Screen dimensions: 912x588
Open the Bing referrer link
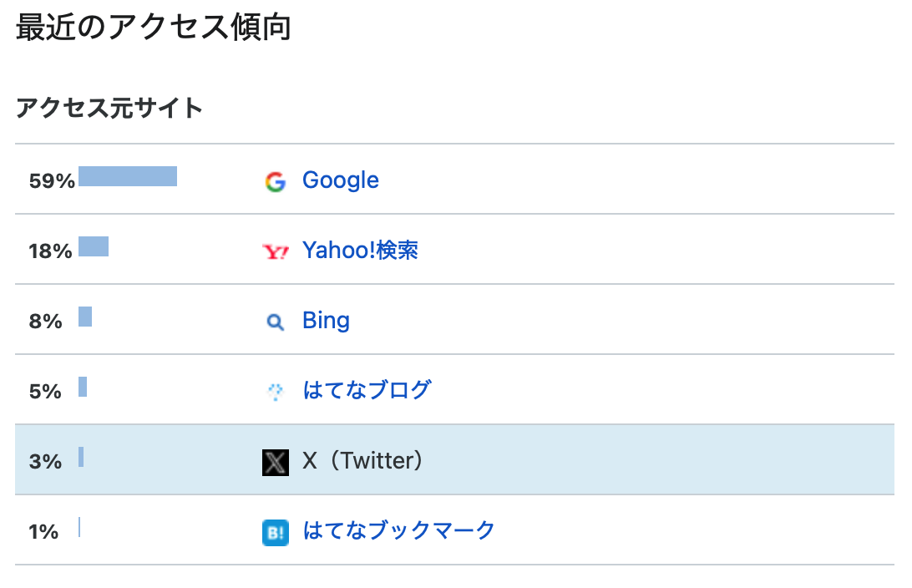point(326,321)
